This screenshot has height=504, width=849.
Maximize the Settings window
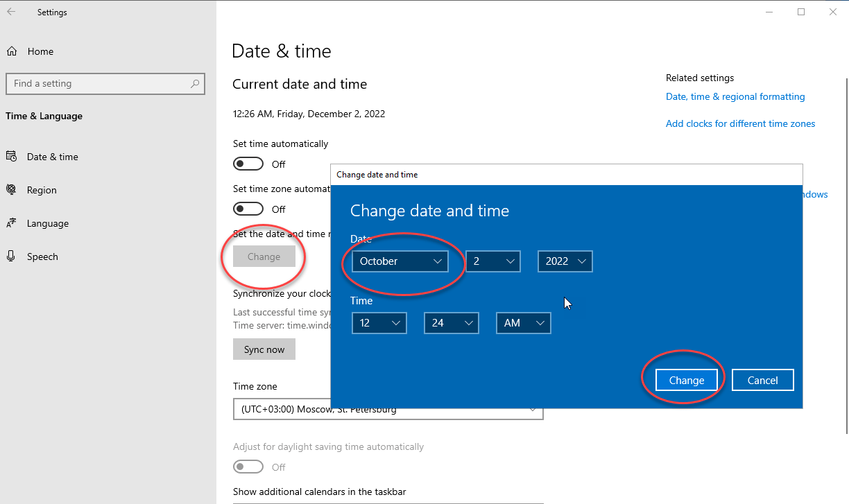point(801,12)
